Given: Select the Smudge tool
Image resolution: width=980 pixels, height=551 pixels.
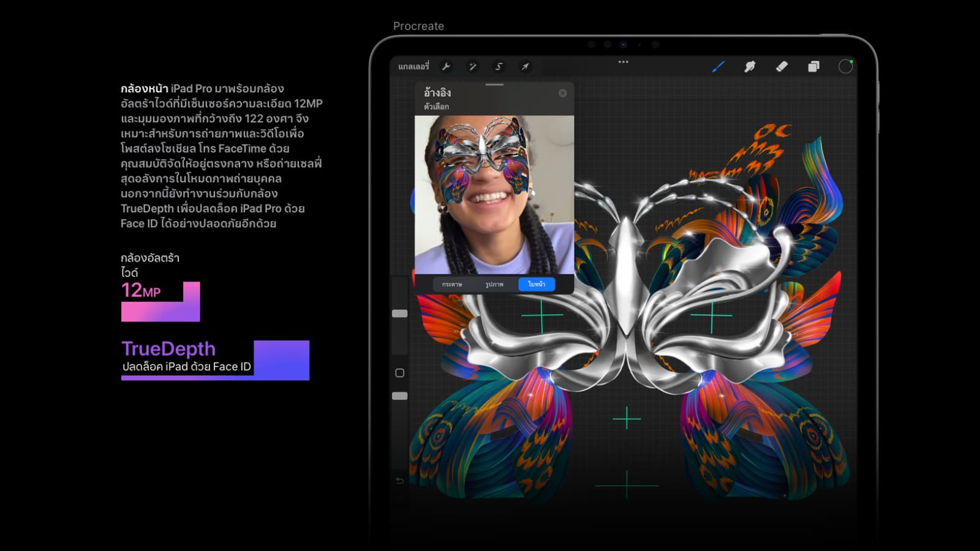Looking at the screenshot, I should pyautogui.click(x=750, y=67).
